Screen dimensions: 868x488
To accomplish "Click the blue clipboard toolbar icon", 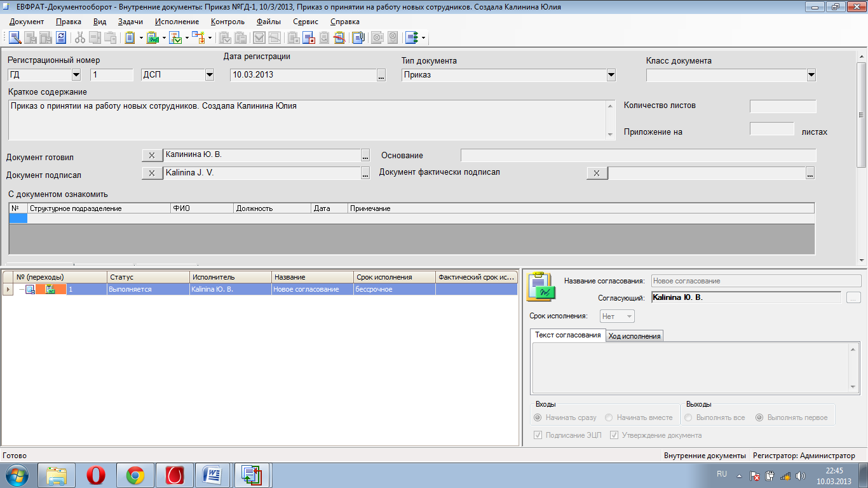I will 130,37.
